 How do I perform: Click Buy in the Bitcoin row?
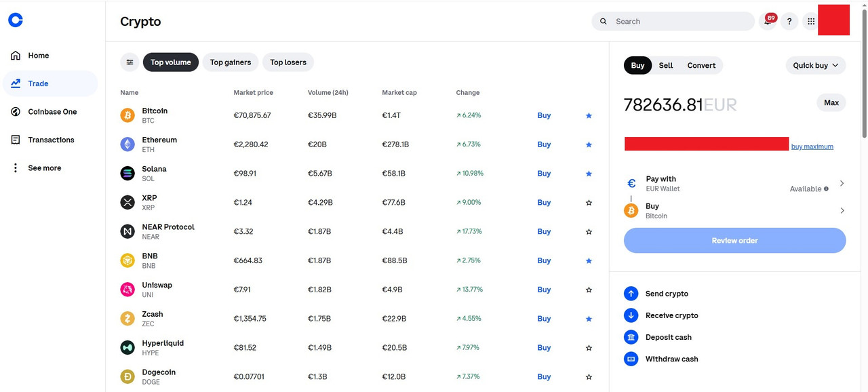click(544, 115)
